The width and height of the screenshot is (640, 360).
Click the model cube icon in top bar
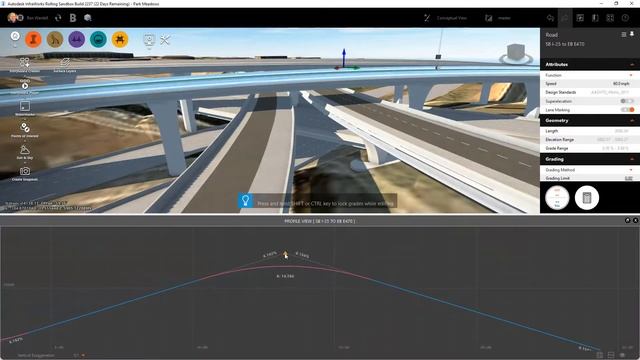coord(88,18)
